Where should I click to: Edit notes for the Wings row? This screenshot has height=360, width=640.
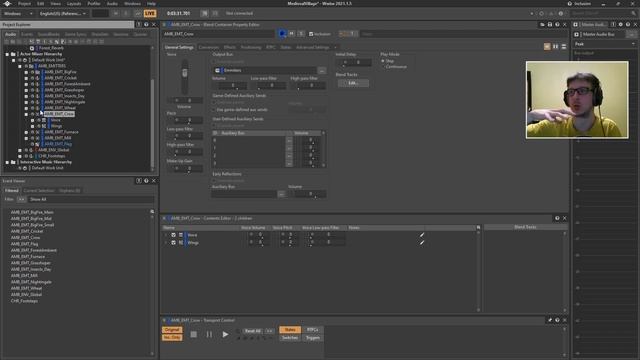tap(422, 242)
